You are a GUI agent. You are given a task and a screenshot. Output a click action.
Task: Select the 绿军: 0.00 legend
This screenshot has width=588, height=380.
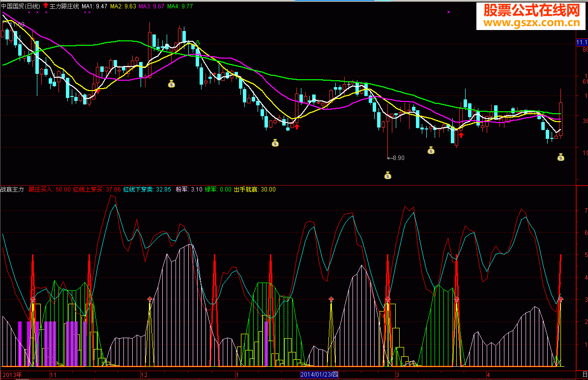(x=218, y=190)
